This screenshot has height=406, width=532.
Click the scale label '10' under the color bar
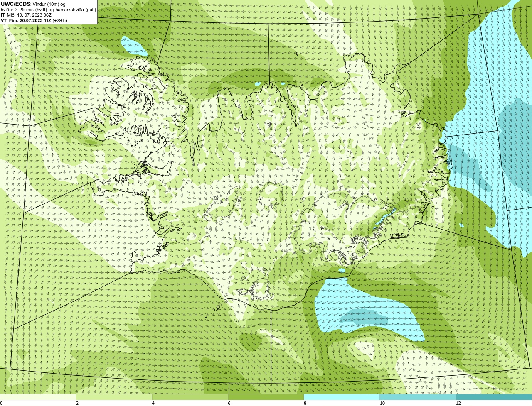coord(382,403)
